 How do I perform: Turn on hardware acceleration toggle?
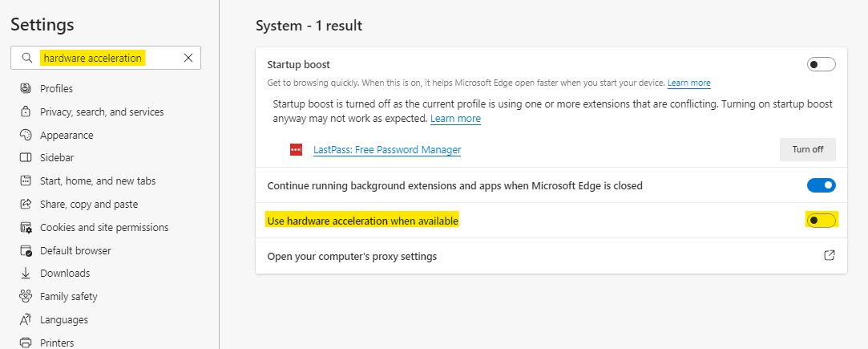point(821,221)
